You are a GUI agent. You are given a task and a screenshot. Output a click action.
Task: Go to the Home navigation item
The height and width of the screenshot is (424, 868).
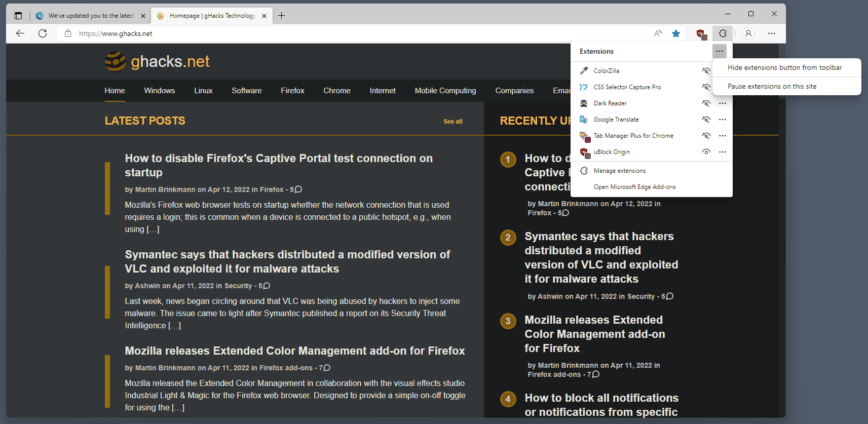coord(115,91)
